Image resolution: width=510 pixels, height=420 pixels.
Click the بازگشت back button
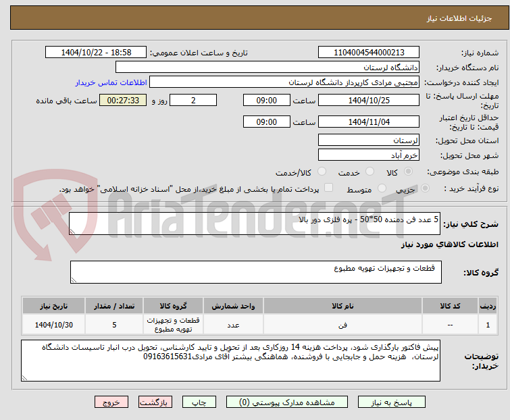click(155, 402)
